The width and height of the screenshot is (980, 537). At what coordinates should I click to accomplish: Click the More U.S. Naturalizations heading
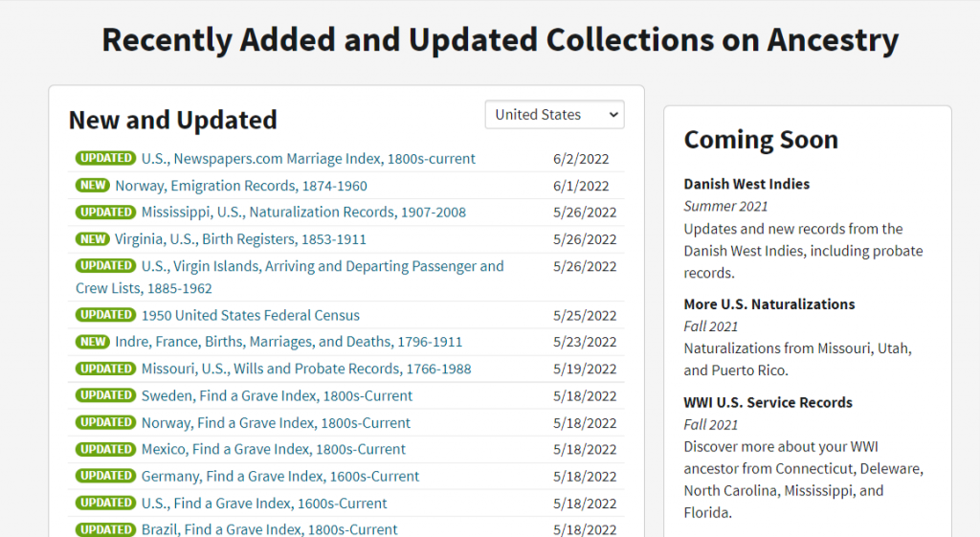(x=768, y=303)
